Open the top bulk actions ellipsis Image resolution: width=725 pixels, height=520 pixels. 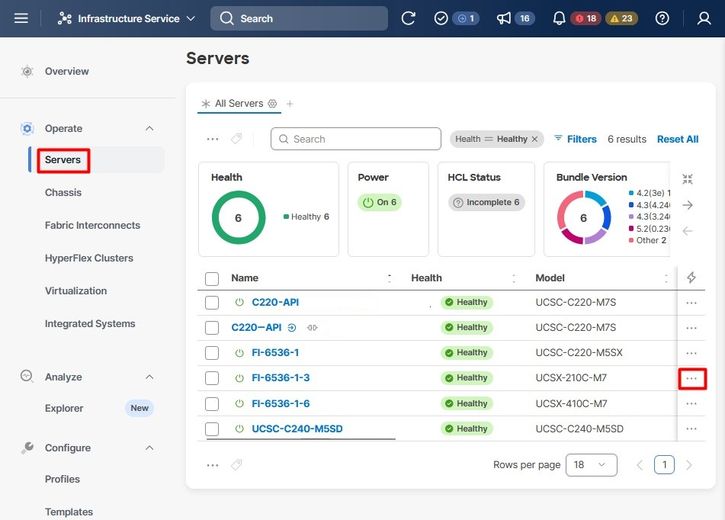coord(212,139)
